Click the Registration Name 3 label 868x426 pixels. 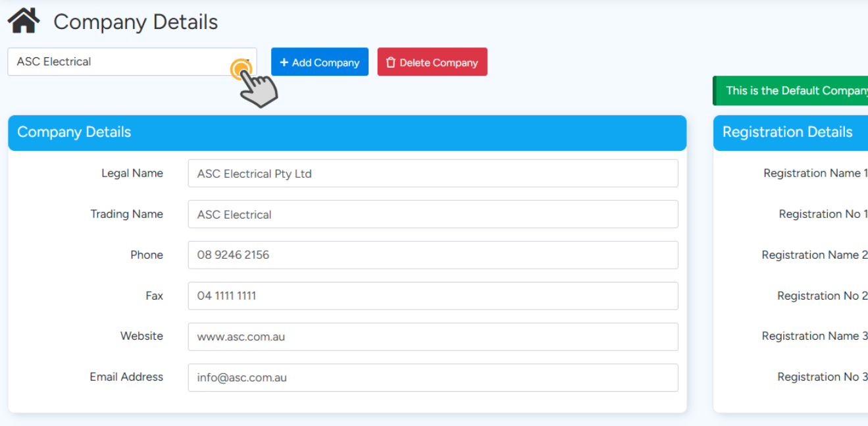click(814, 336)
